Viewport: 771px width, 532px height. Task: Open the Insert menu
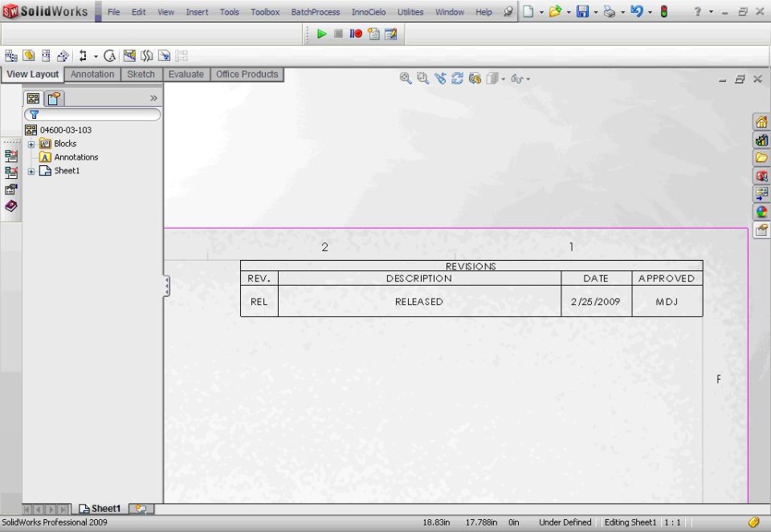click(197, 12)
